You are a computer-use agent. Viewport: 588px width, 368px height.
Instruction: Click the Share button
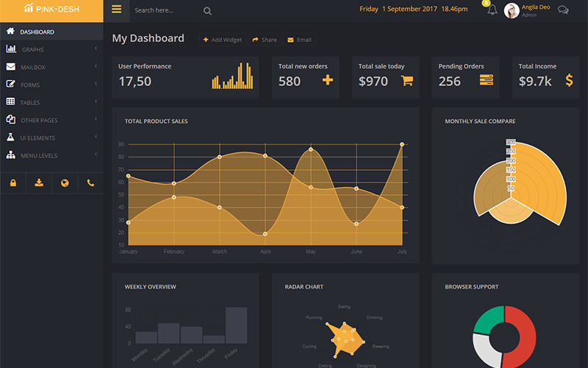(265, 40)
